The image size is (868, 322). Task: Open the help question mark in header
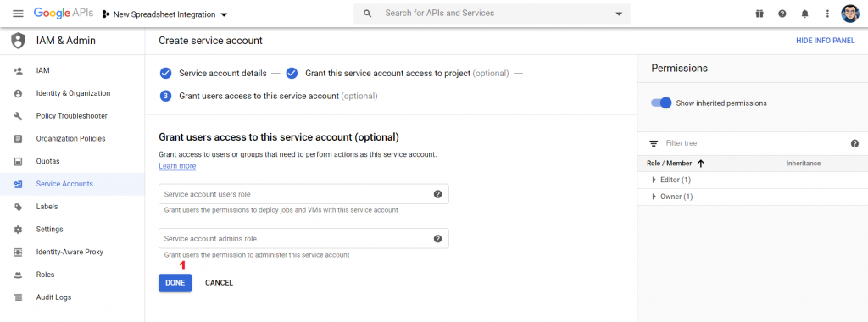[782, 14]
